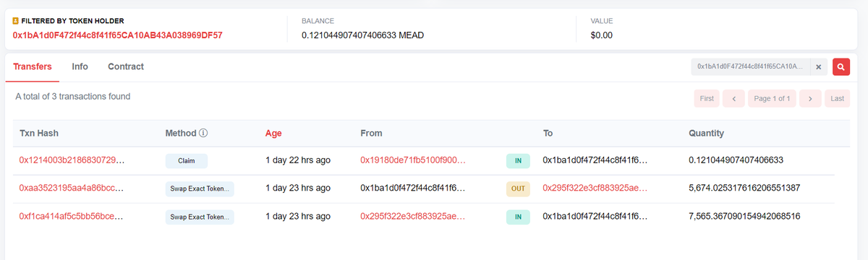Toggle the Age column header format
This screenshot has width=868, height=260.
click(x=273, y=134)
